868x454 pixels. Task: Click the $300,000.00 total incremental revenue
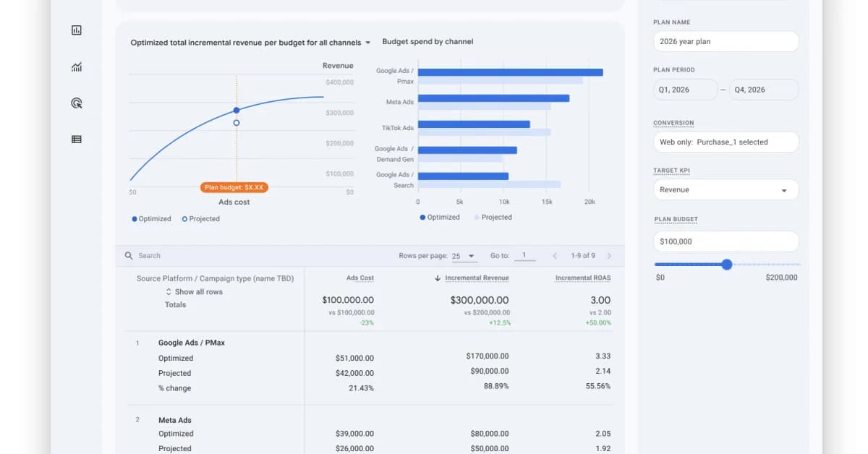click(x=480, y=300)
